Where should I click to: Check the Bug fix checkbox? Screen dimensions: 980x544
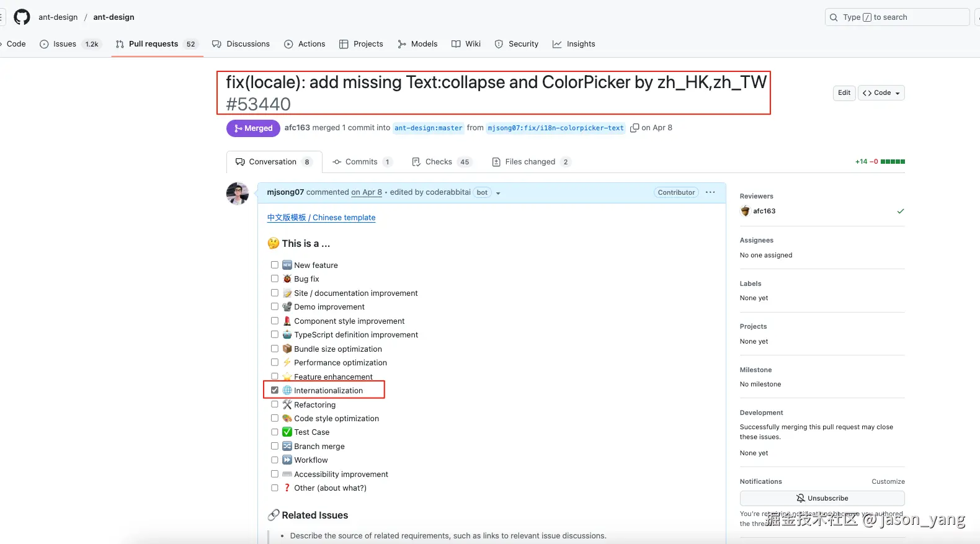click(x=275, y=279)
